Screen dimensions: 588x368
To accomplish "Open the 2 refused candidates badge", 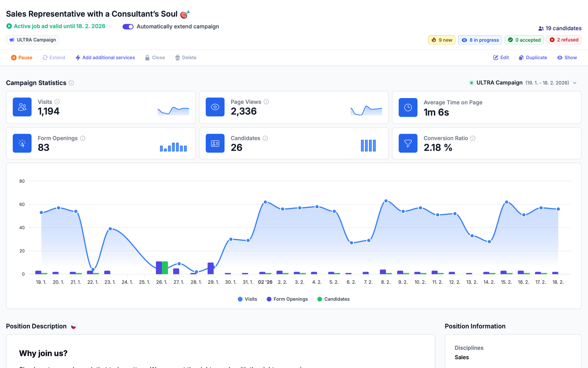I will [x=564, y=40].
